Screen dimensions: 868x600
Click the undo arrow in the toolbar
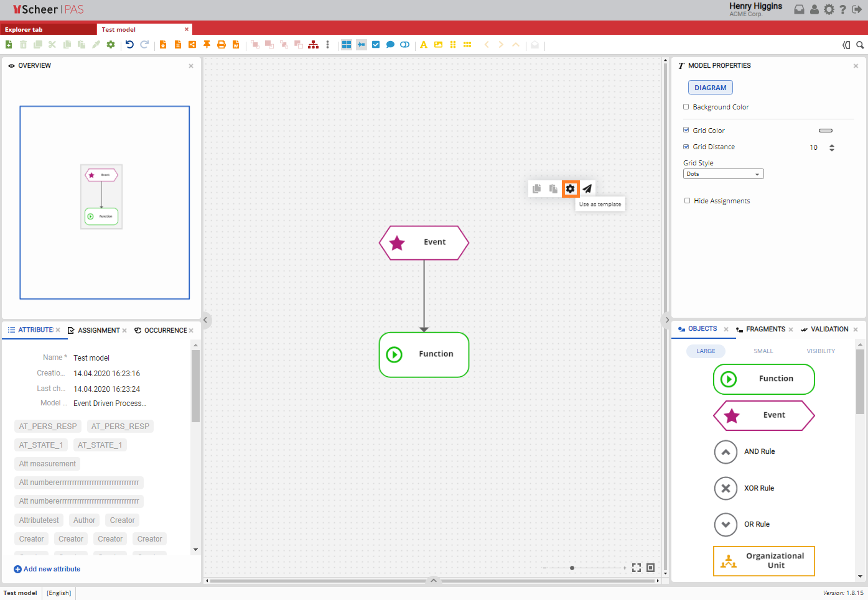tap(129, 45)
